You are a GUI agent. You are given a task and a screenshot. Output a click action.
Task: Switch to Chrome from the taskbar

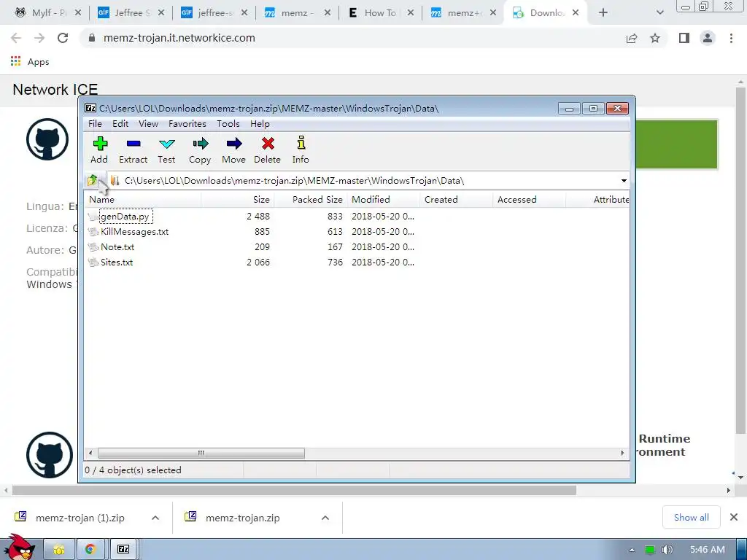90,550
